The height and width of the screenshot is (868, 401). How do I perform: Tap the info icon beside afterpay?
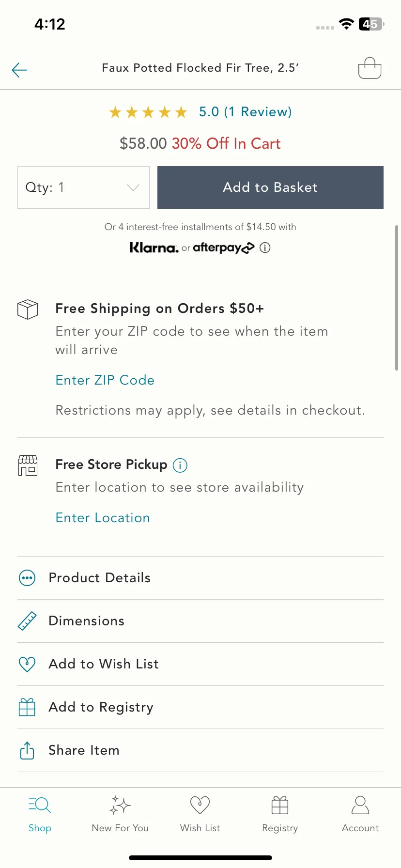pyautogui.click(x=265, y=248)
